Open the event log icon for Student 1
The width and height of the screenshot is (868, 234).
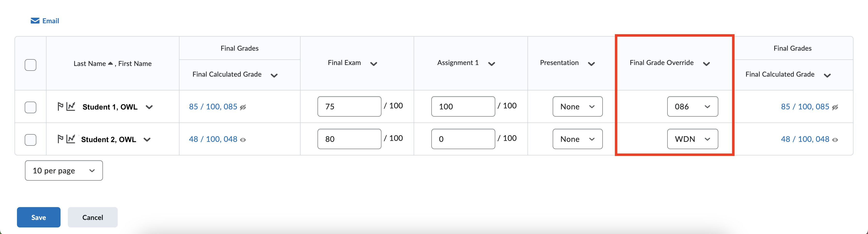click(x=71, y=106)
